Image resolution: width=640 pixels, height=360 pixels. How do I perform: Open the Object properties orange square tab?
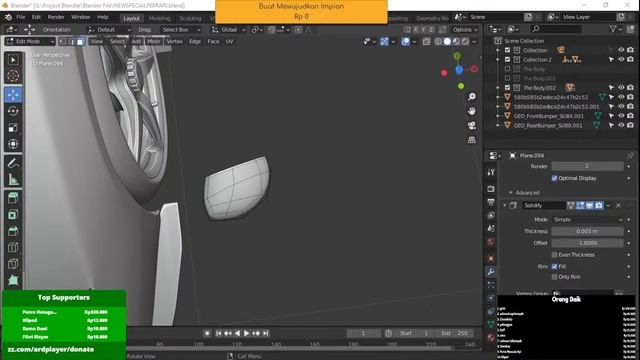point(491,258)
